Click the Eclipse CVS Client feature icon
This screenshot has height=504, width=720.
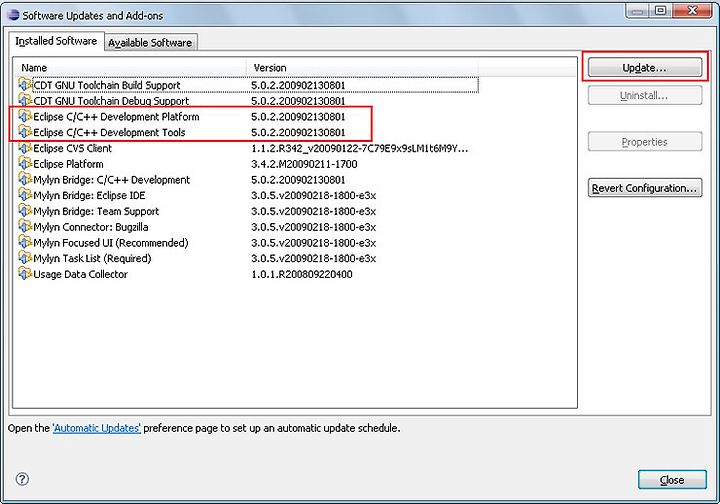pos(25,148)
